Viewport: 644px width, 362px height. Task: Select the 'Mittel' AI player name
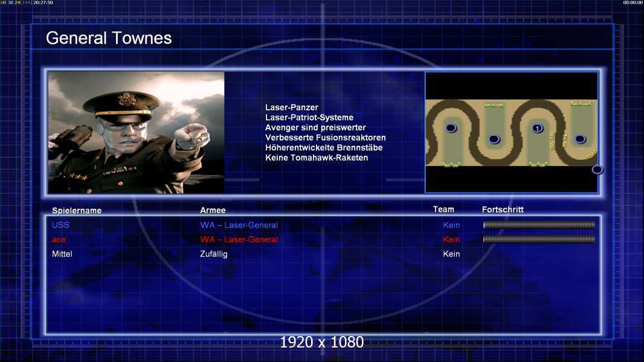point(62,254)
